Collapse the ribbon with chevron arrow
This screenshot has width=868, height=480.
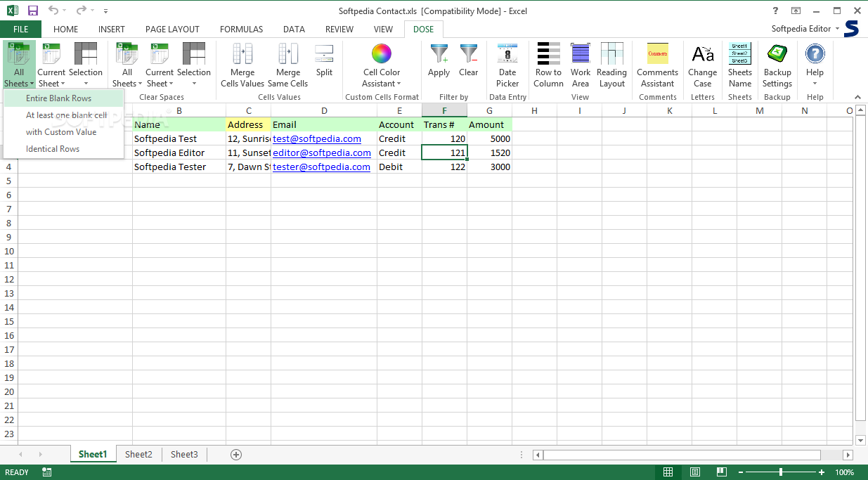857,97
